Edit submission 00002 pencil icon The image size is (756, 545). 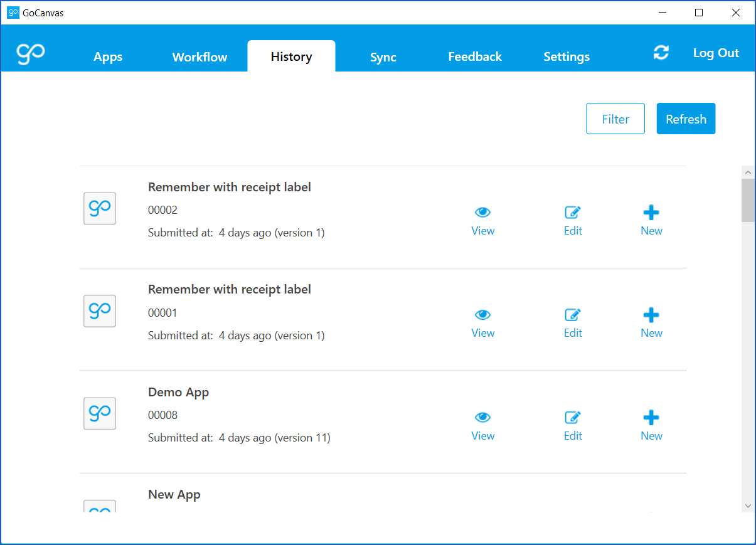tap(573, 213)
